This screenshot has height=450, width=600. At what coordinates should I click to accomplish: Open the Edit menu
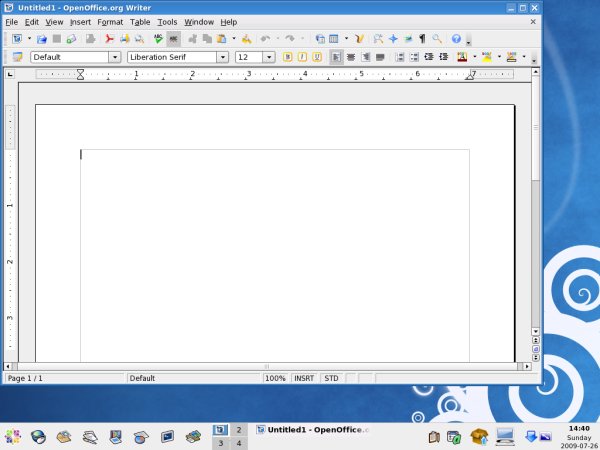pyautogui.click(x=32, y=22)
